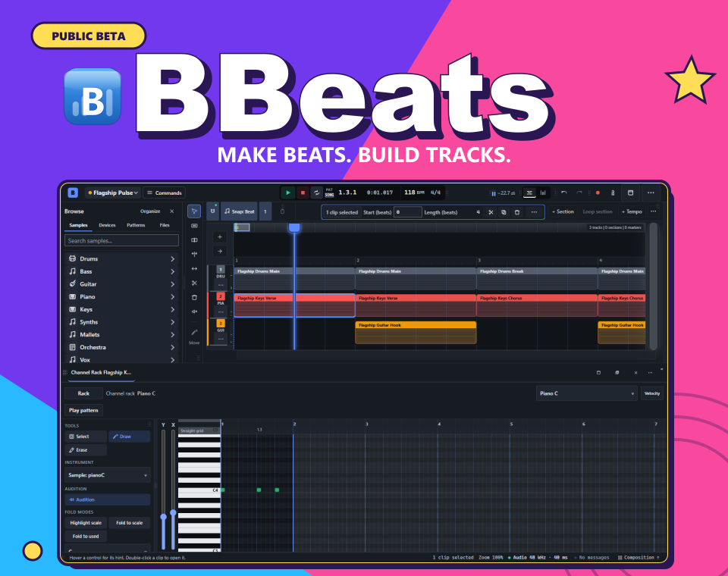Image resolution: width=728 pixels, height=576 pixels.
Task: Click Organize in the Browse panel
Action: pos(150,211)
